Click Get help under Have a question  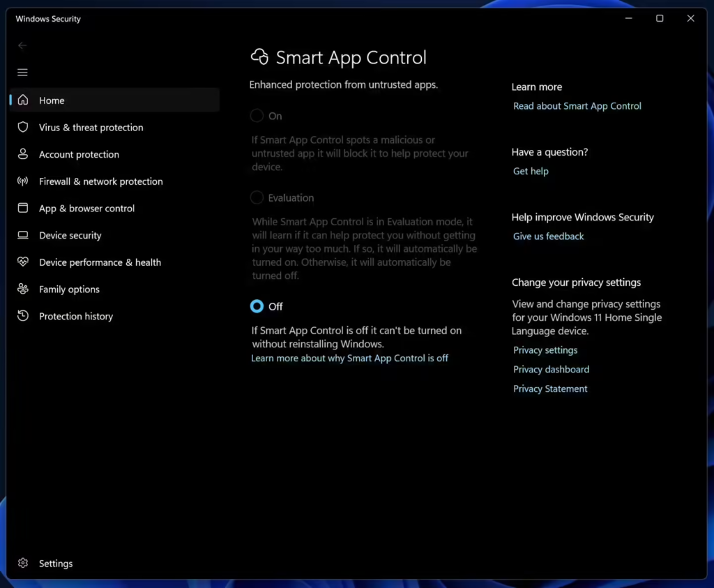coord(531,171)
